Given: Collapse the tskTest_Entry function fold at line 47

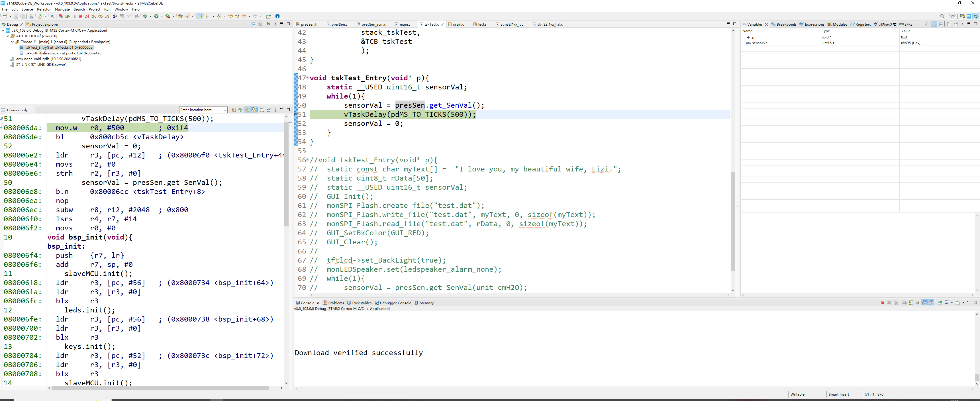Looking at the screenshot, I should (308, 78).
